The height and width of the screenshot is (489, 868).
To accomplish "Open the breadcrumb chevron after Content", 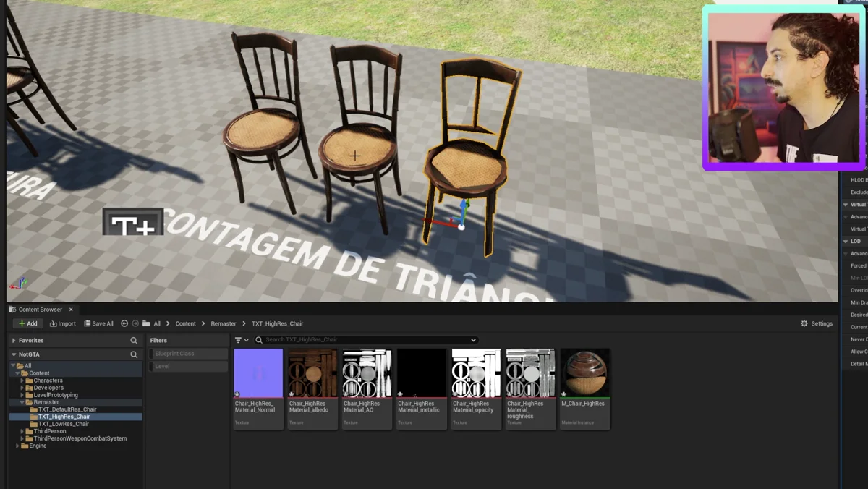I will pos(203,323).
